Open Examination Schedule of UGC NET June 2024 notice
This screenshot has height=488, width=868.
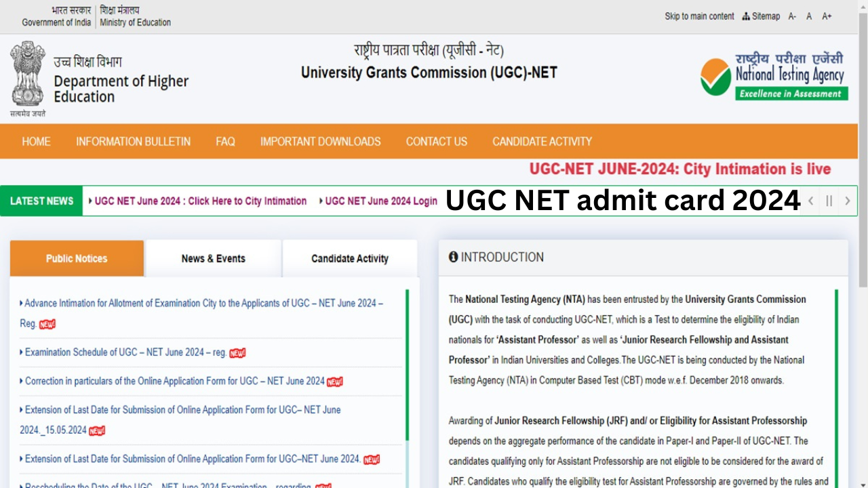(x=125, y=352)
